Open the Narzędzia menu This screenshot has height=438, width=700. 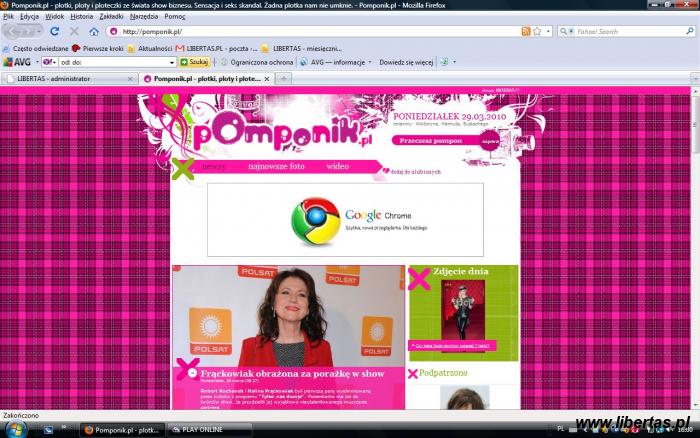143,16
